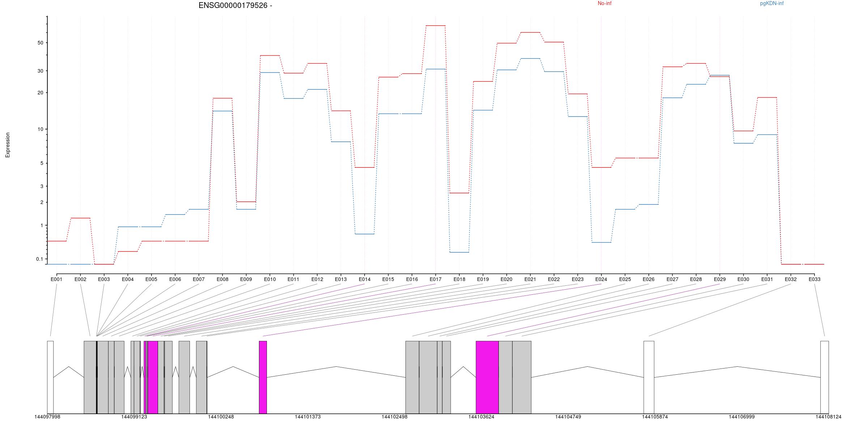Click exon label E003
Image resolution: width=868 pixels, height=434 pixels.
(104, 279)
